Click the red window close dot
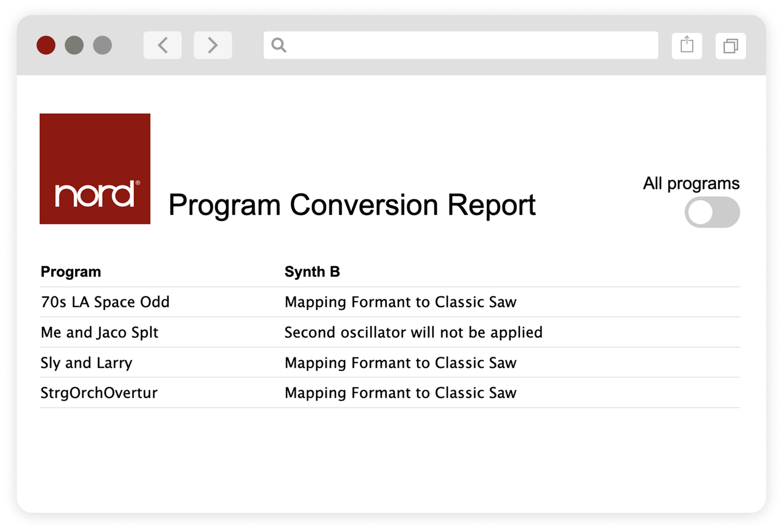Image resolution: width=783 pixels, height=532 pixels. (x=46, y=45)
